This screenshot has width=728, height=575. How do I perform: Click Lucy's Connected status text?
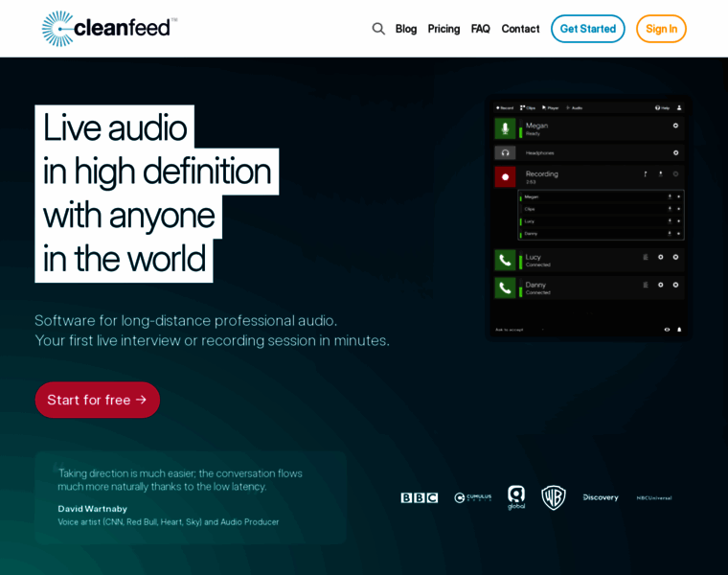point(538,264)
